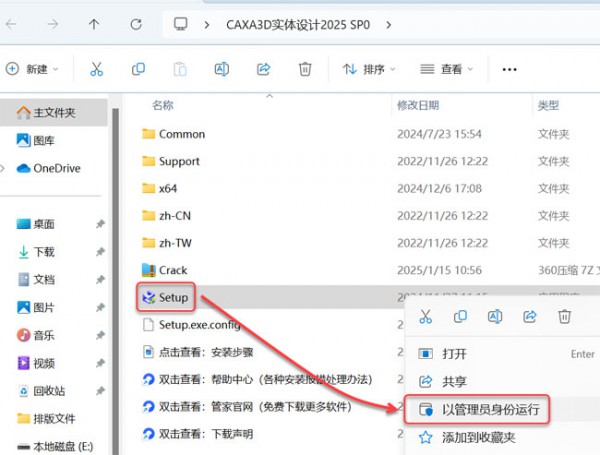Open 视频 quick access folder
The image size is (600, 455).
click(x=36, y=363)
